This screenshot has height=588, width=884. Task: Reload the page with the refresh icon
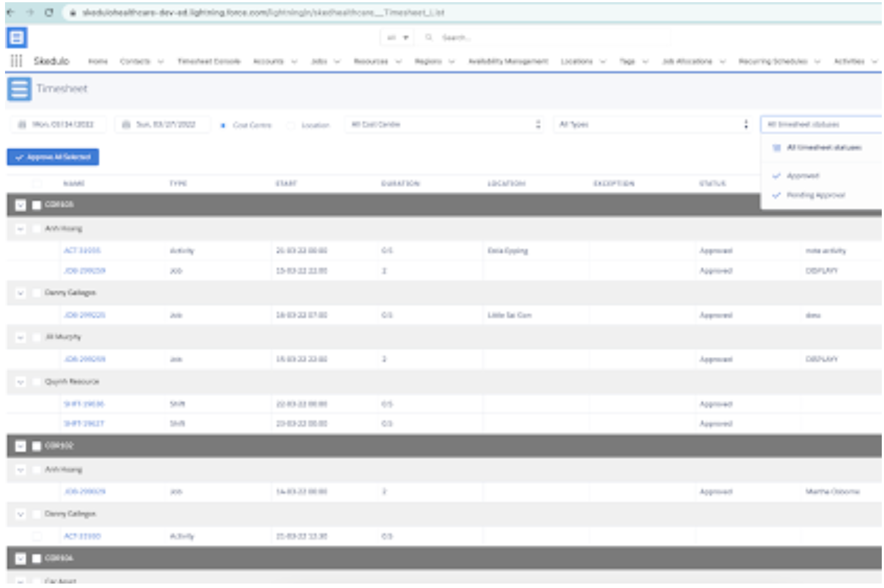coord(49,12)
